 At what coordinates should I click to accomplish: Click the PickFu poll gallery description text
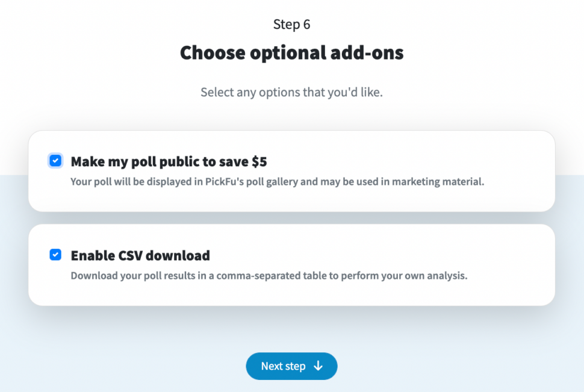tap(277, 181)
